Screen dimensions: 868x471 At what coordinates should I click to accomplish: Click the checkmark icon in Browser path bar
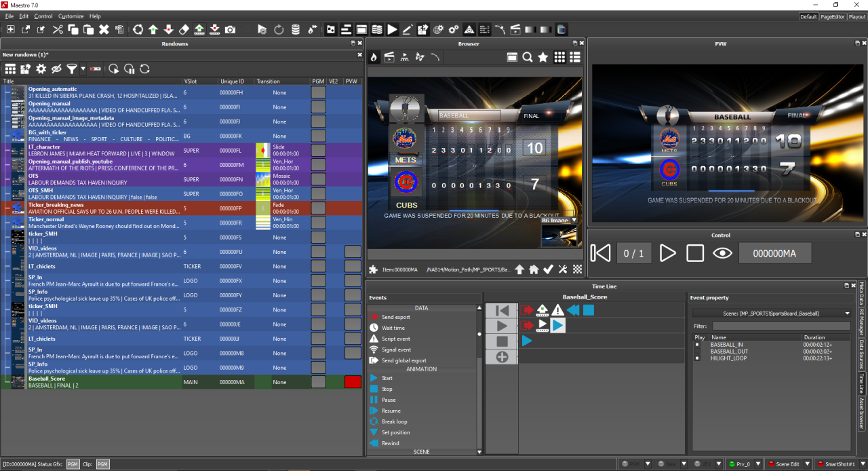tap(548, 269)
